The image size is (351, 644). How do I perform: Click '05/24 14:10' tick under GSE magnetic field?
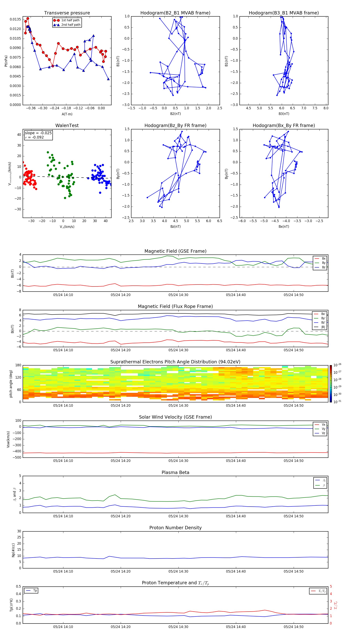[63, 295]
